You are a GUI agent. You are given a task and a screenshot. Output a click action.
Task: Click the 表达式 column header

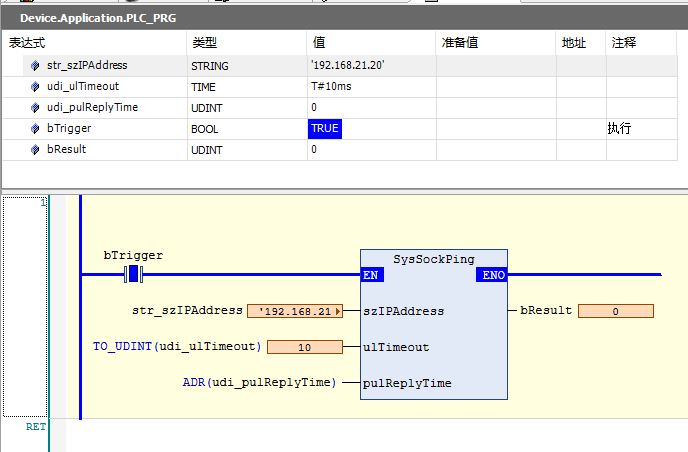pyautogui.click(x=28, y=44)
